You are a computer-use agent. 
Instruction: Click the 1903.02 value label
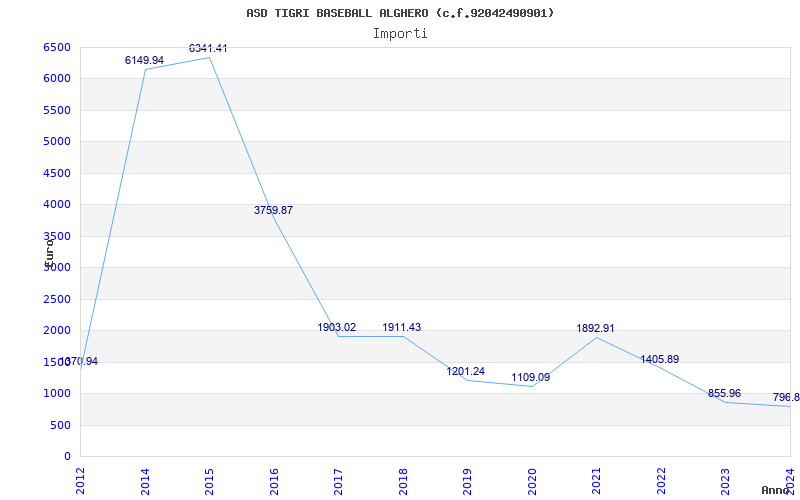coord(337,328)
